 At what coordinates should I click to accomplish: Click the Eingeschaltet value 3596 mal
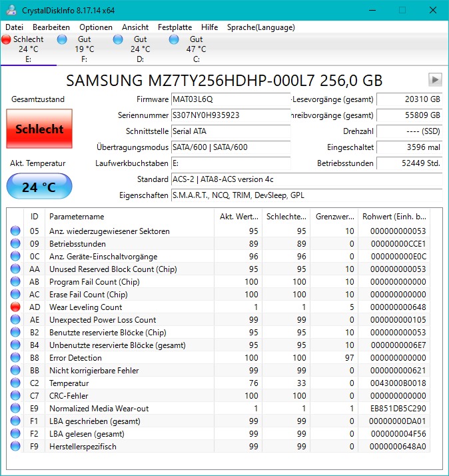pyautogui.click(x=409, y=147)
